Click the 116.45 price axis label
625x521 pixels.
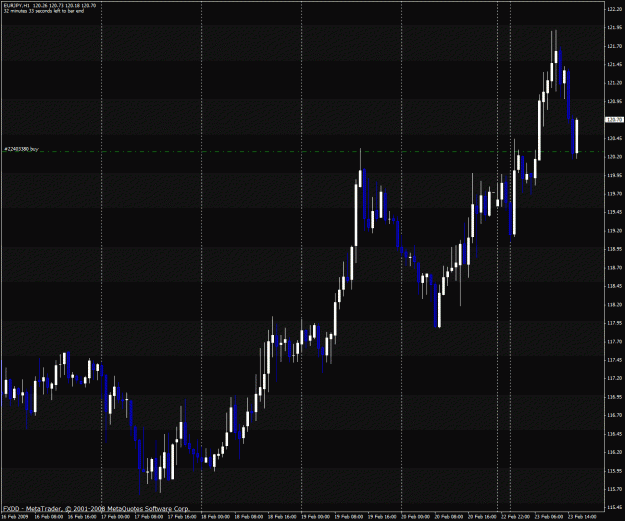point(614,434)
